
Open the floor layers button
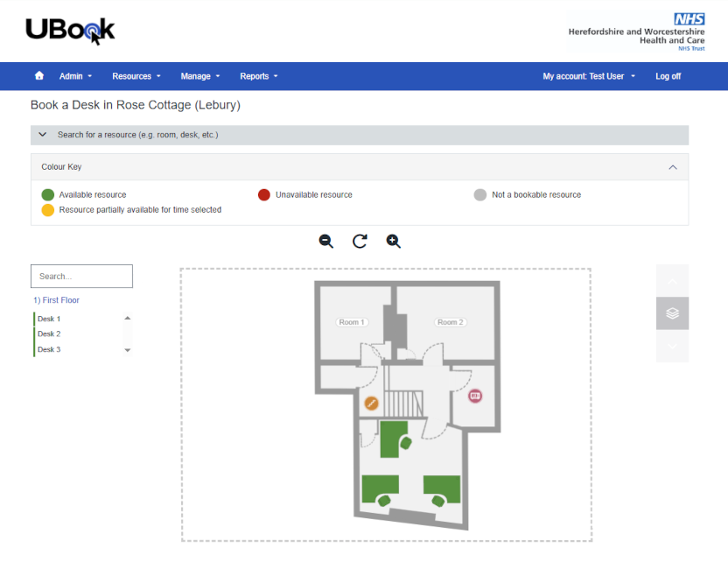coord(672,313)
